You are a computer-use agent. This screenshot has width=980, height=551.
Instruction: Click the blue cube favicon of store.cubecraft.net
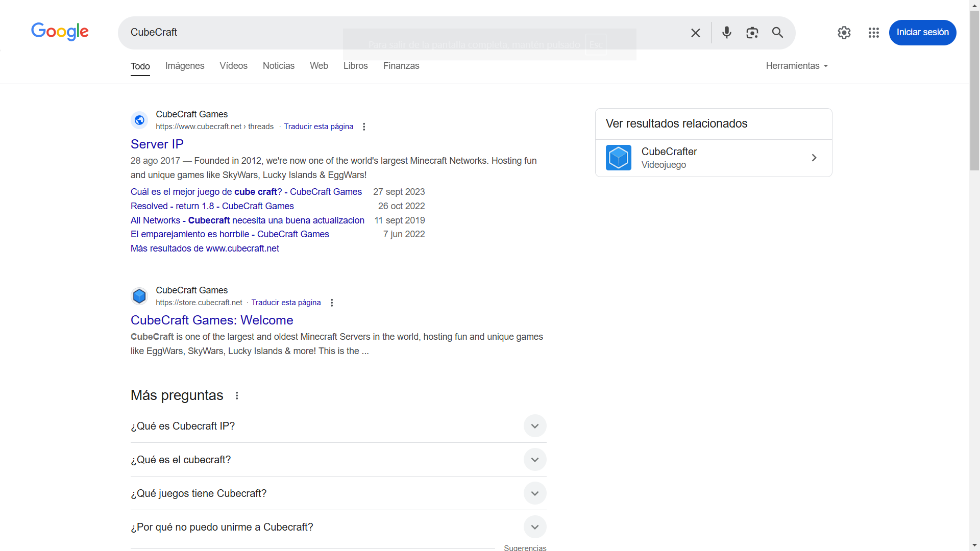click(139, 296)
